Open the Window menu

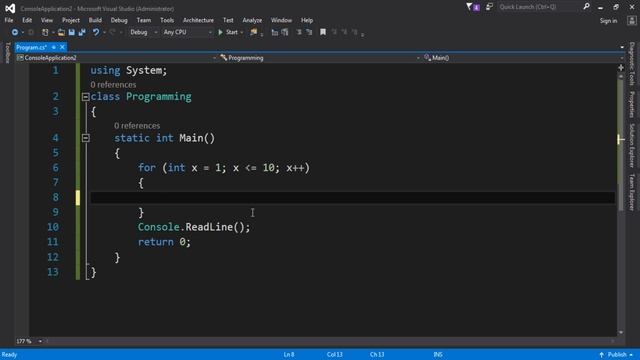(x=281, y=20)
